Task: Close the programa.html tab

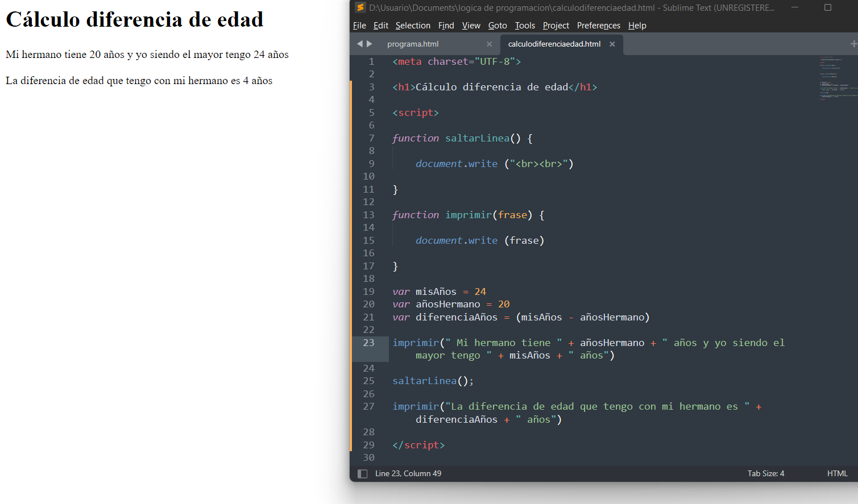Action: [489, 44]
